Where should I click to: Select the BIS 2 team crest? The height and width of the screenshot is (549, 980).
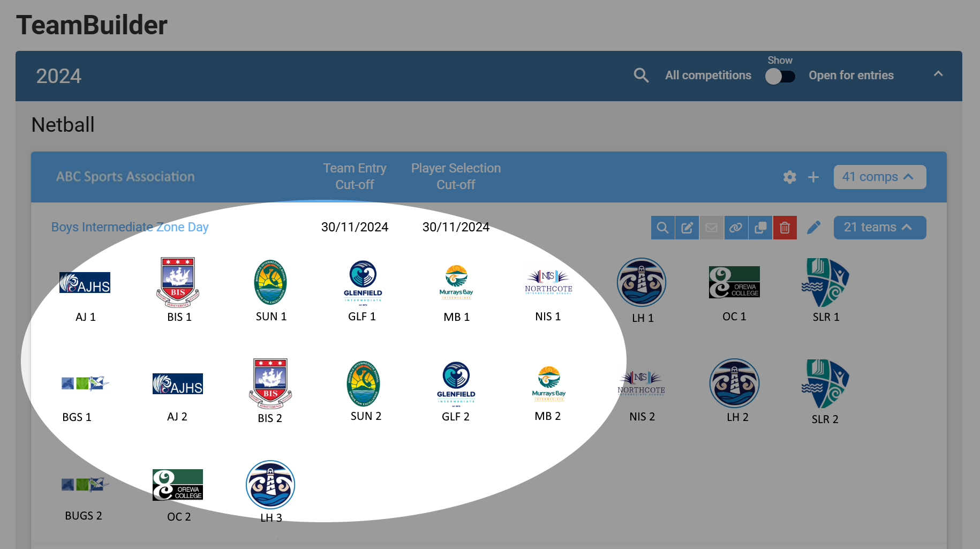coord(270,383)
